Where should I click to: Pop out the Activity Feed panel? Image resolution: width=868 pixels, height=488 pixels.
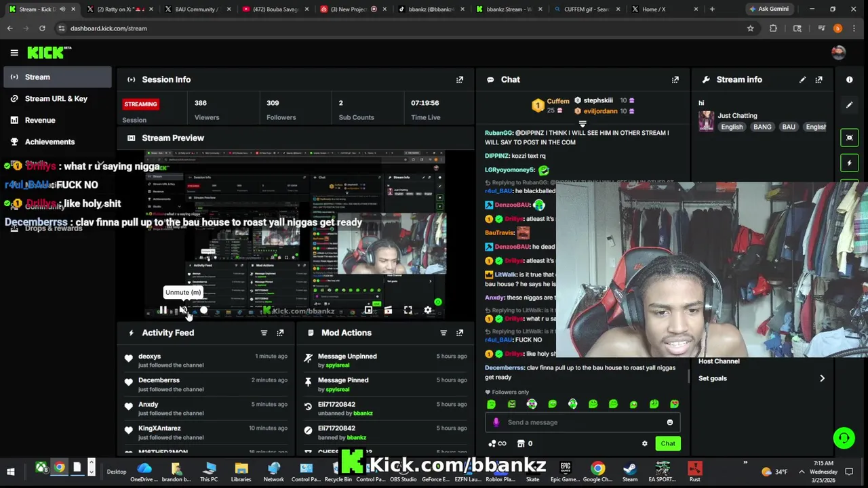click(x=280, y=333)
